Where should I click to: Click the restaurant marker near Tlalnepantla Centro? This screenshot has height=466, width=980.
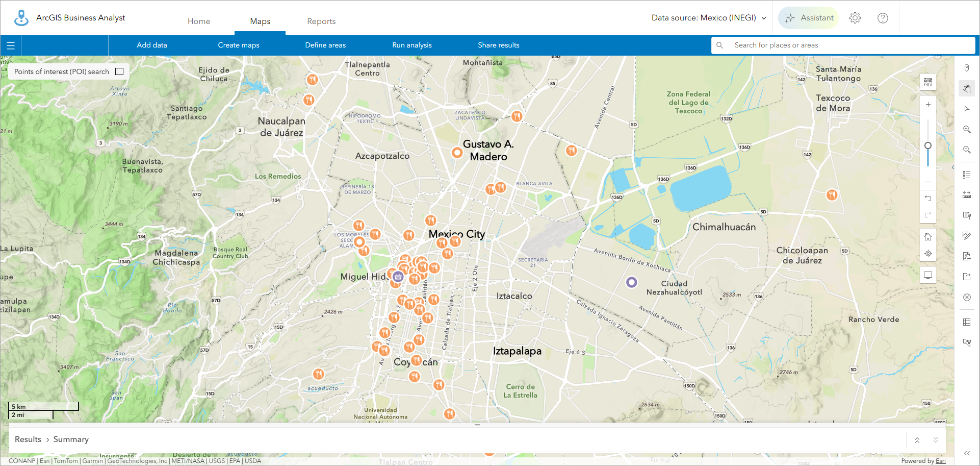pos(312,79)
